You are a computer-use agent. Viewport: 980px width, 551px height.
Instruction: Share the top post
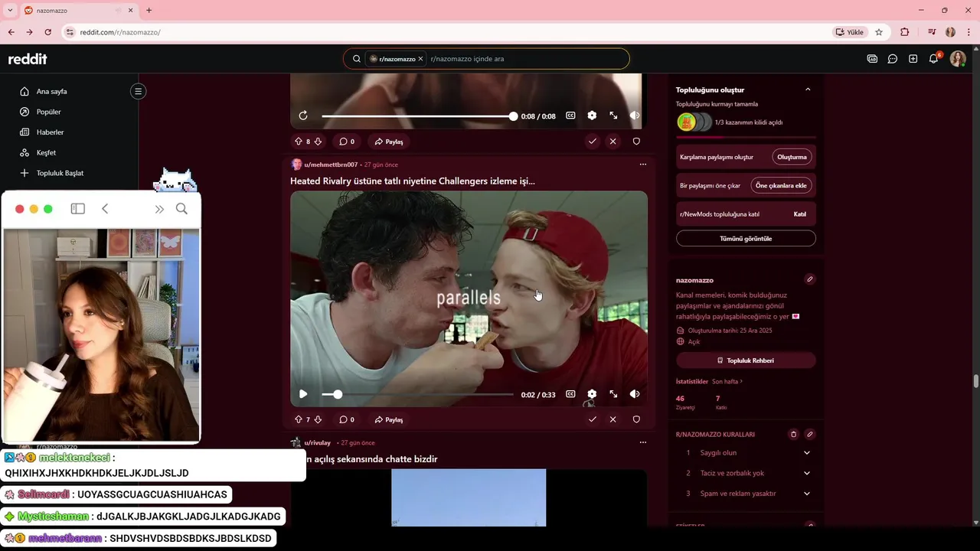click(389, 142)
